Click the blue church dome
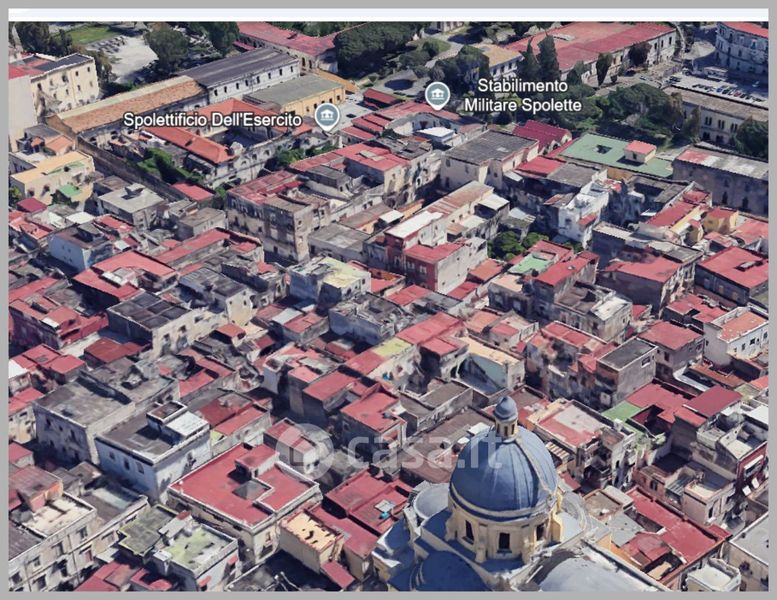Viewport: 777px width, 600px height. [502, 472]
